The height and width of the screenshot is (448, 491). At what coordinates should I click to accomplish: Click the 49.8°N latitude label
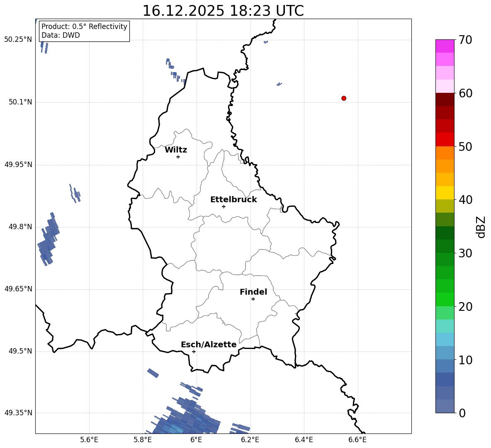20,227
